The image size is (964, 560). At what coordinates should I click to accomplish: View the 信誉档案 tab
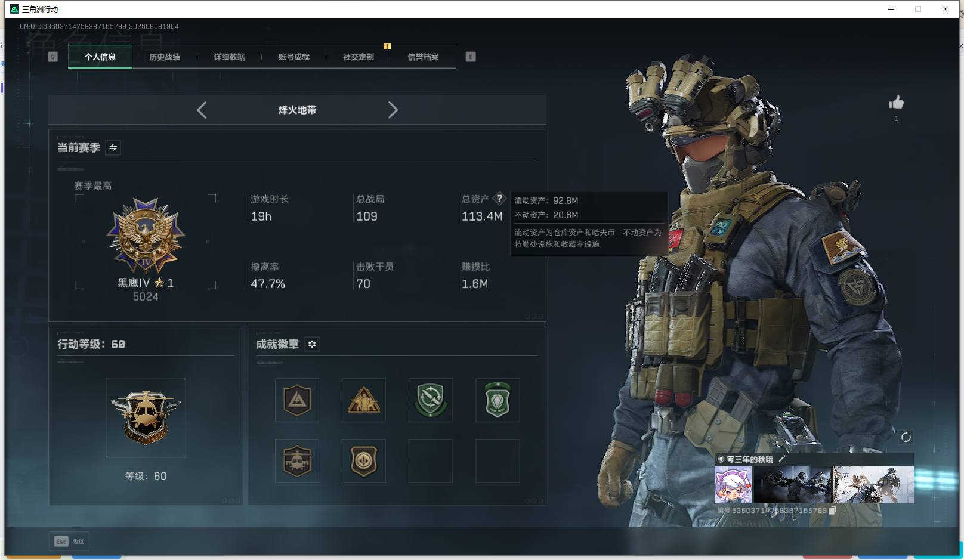[423, 57]
